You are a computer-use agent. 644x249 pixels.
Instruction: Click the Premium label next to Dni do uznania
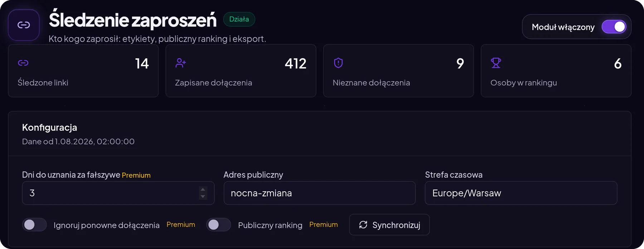[x=136, y=175]
